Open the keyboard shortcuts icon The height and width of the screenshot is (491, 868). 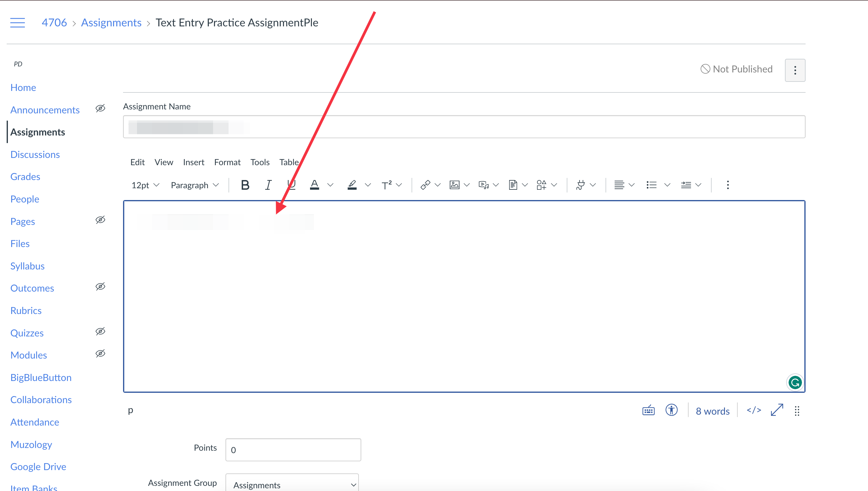(649, 411)
